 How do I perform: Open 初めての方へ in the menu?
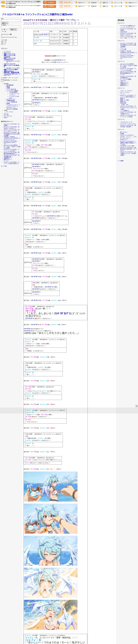pos(7,52)
